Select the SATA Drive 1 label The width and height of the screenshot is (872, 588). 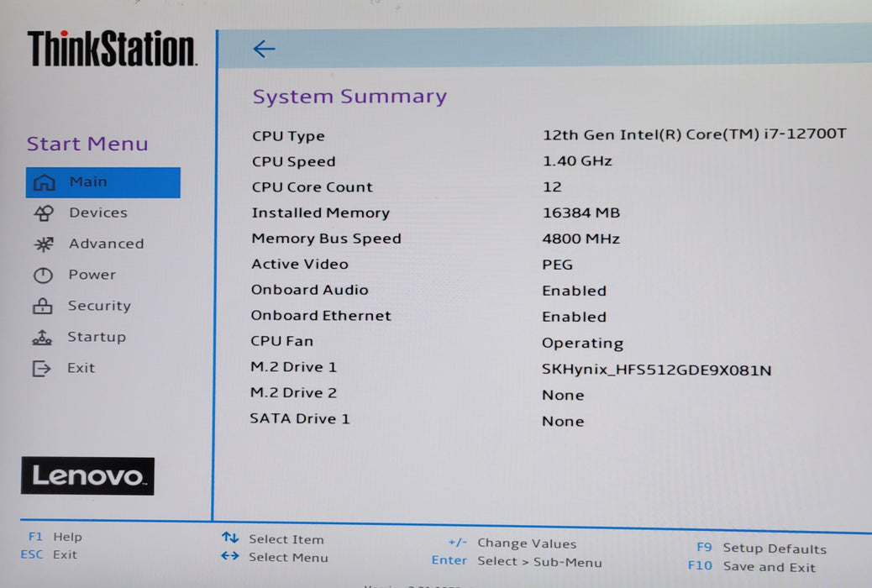coord(300,419)
